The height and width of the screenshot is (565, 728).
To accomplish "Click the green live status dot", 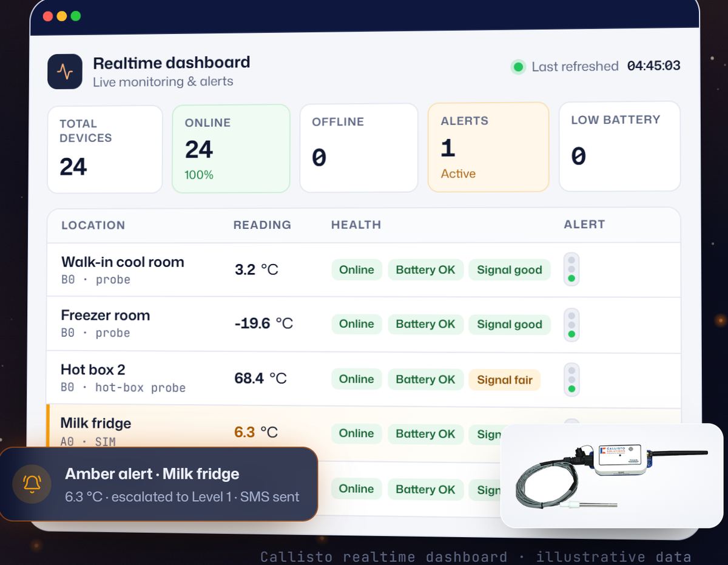I will (518, 67).
